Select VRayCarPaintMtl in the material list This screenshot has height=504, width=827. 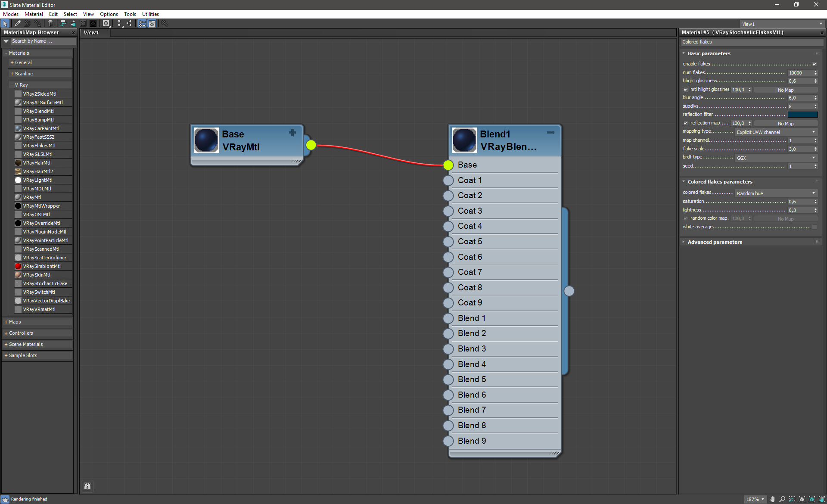(41, 128)
